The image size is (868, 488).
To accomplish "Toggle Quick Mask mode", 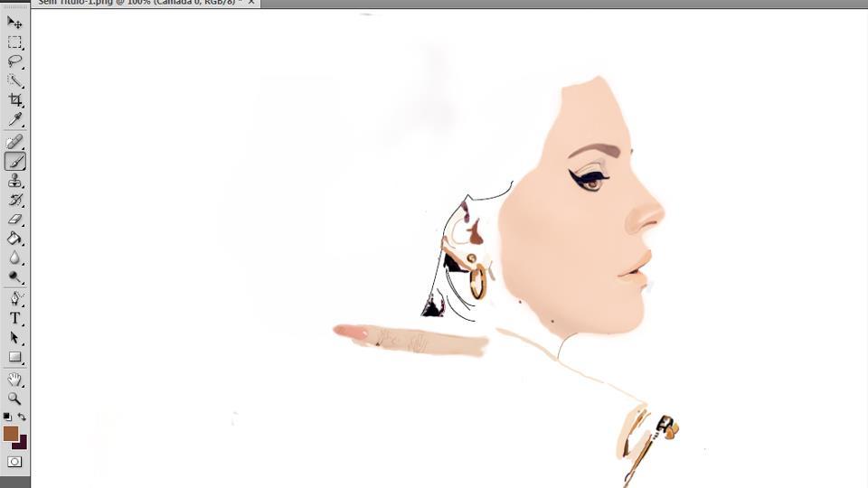I will pos(14,462).
